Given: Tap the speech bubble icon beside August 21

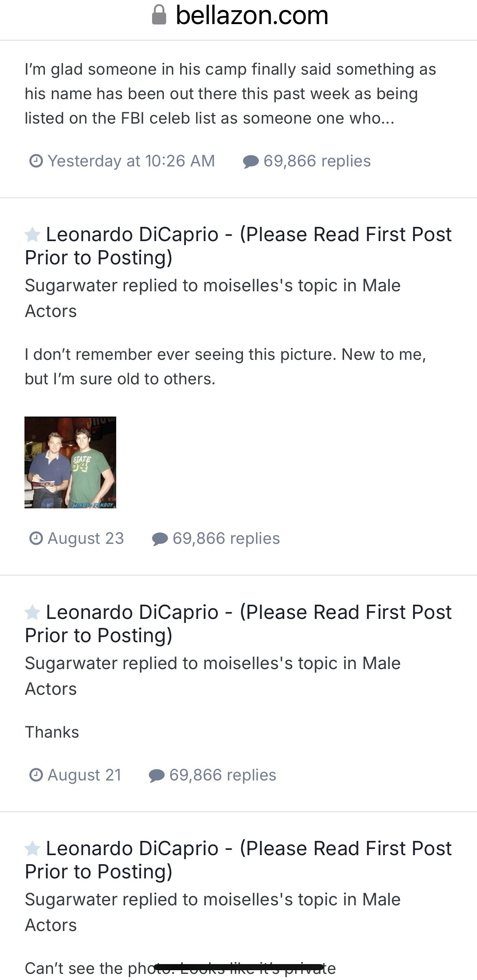Looking at the screenshot, I should [x=157, y=775].
